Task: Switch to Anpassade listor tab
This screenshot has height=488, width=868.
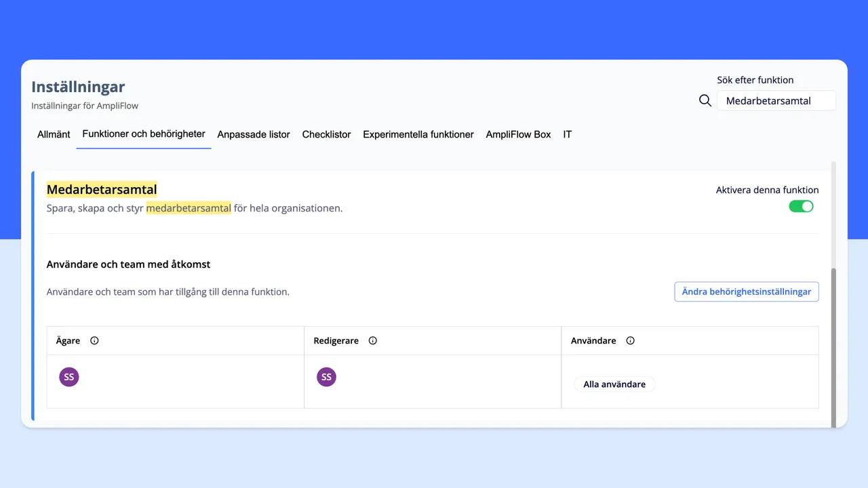Action: [x=254, y=134]
